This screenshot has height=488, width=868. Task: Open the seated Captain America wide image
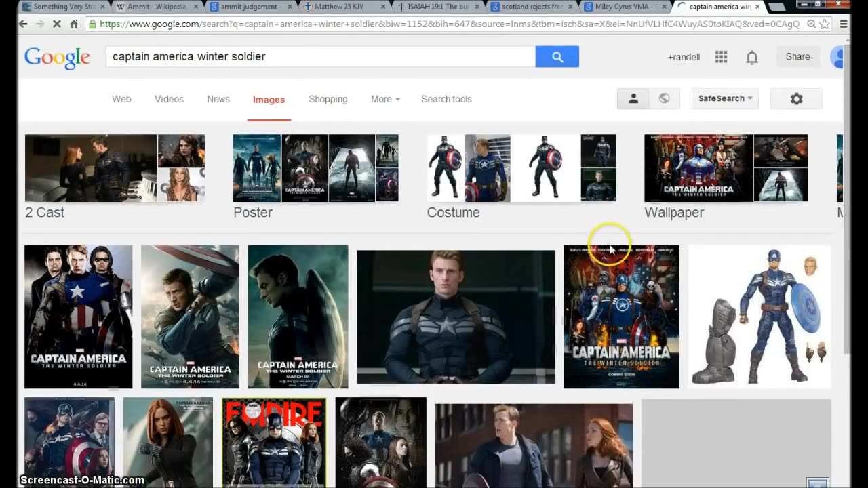click(456, 317)
